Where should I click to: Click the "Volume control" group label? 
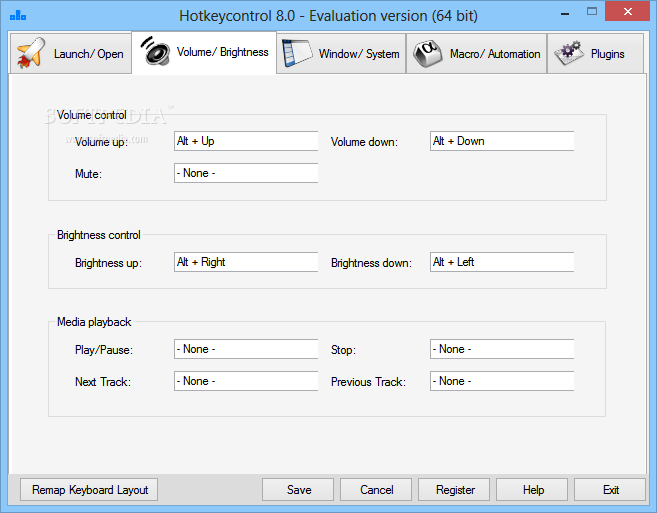(92, 115)
